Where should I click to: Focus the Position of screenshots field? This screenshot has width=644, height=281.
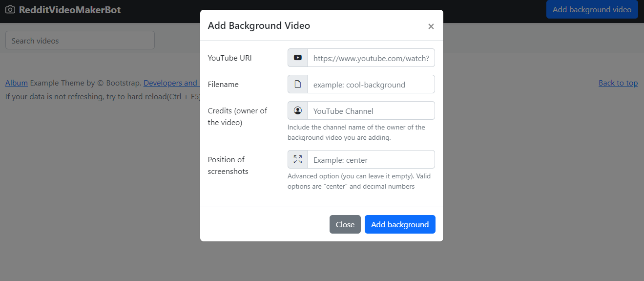(371, 159)
